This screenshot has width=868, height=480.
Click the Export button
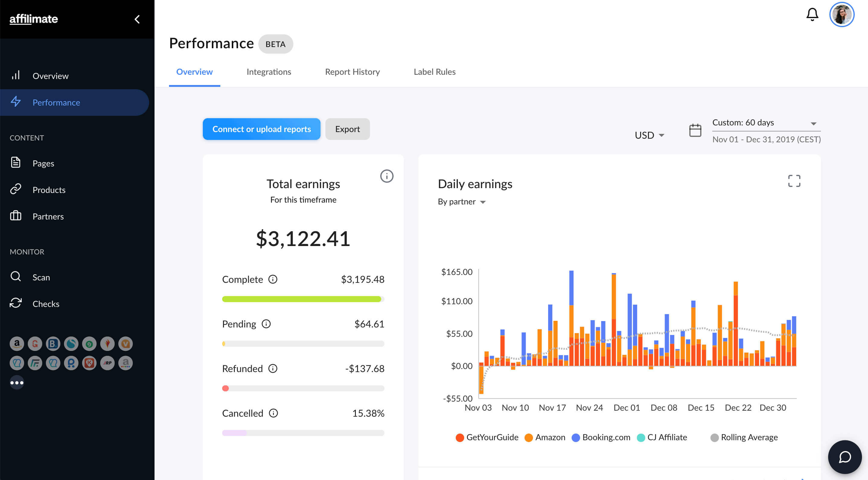click(x=347, y=129)
